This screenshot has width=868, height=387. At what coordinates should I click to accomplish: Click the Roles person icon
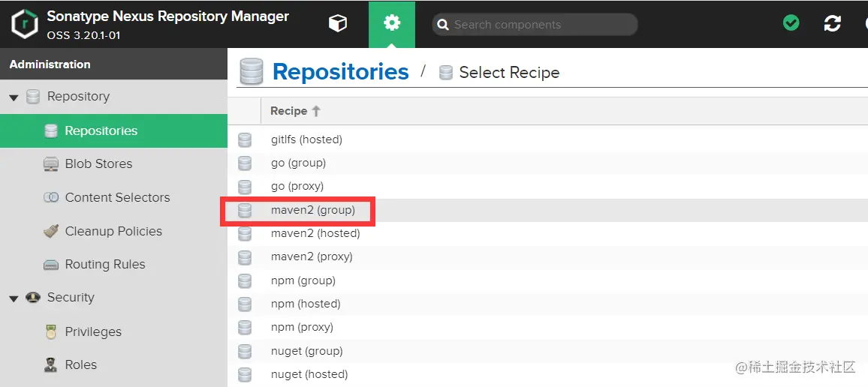click(x=51, y=365)
